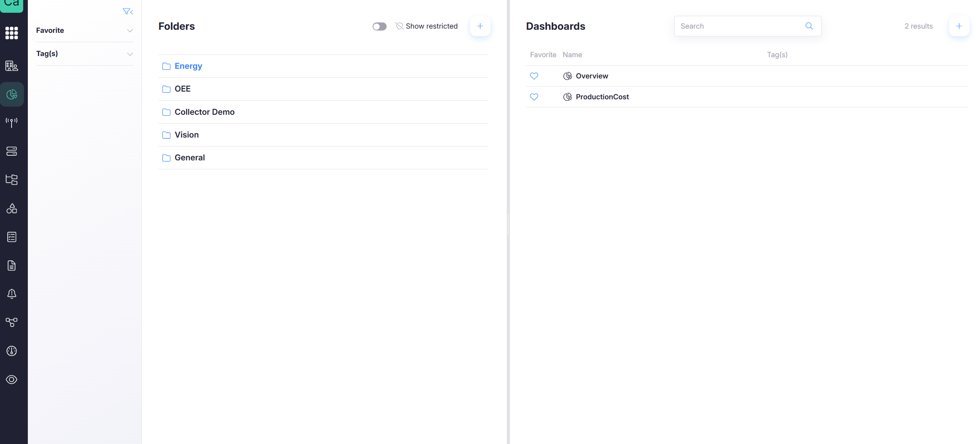This screenshot has height=444, width=980.
Task: Open the General folder
Action: (324, 157)
